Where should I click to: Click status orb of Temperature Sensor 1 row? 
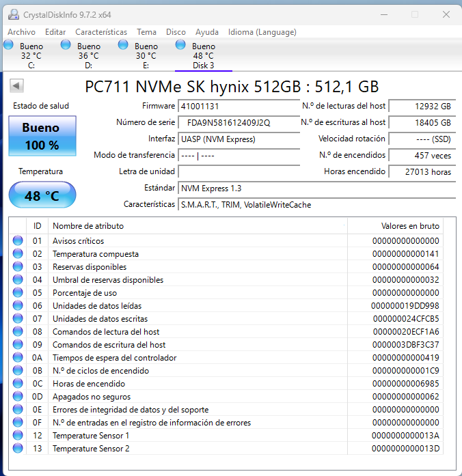pos(18,435)
